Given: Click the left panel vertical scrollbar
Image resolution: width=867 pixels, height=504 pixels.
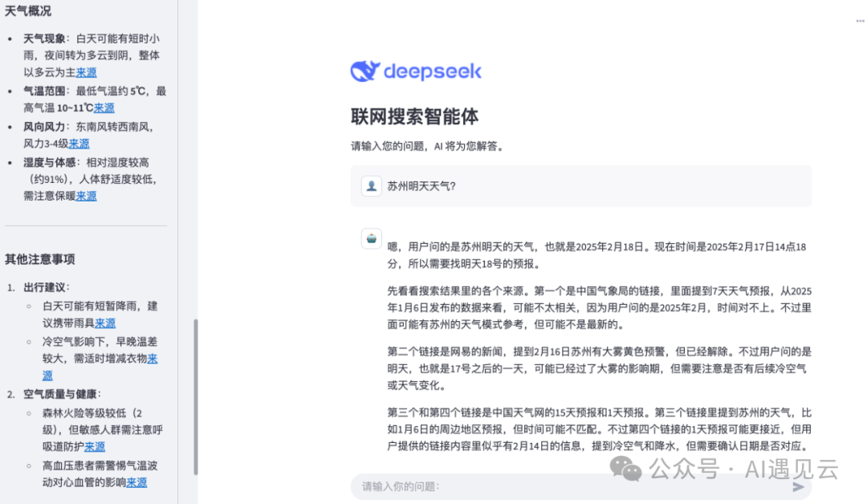Looking at the screenshot, I should tap(196, 396).
